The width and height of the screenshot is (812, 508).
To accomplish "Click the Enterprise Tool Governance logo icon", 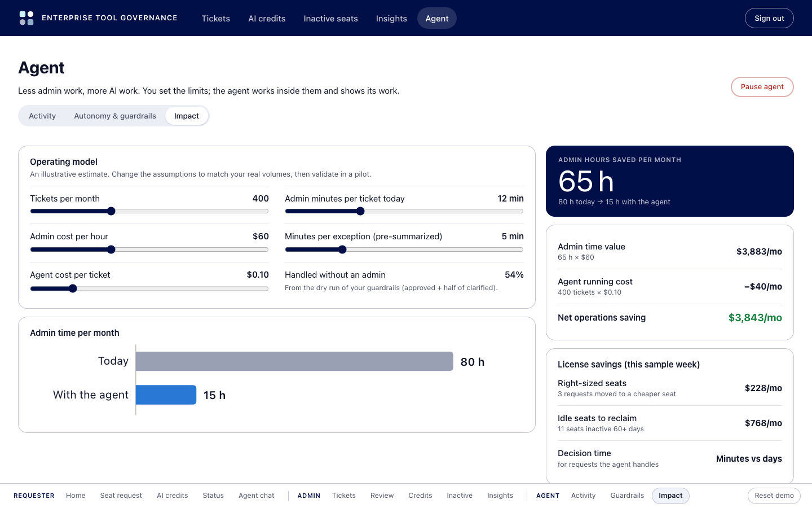I will [27, 18].
